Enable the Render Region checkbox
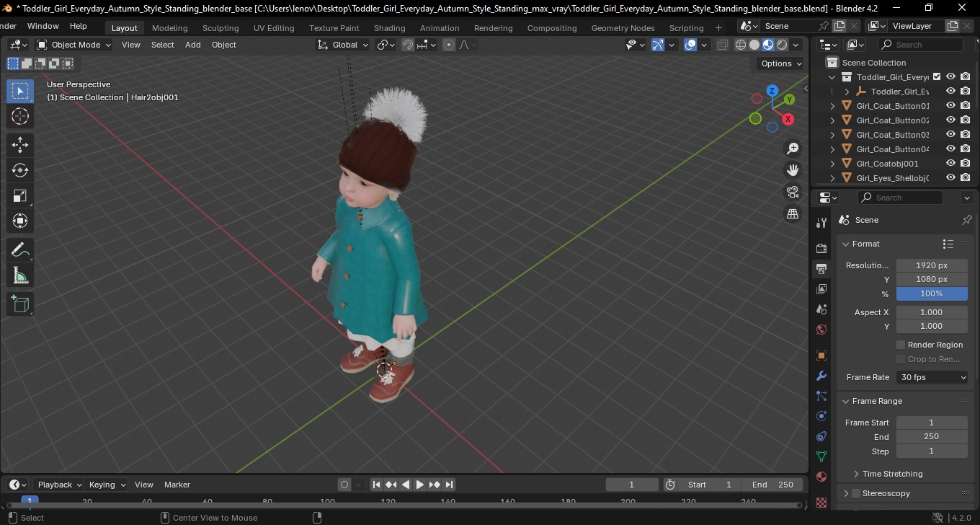The height and width of the screenshot is (525, 980). [901, 345]
